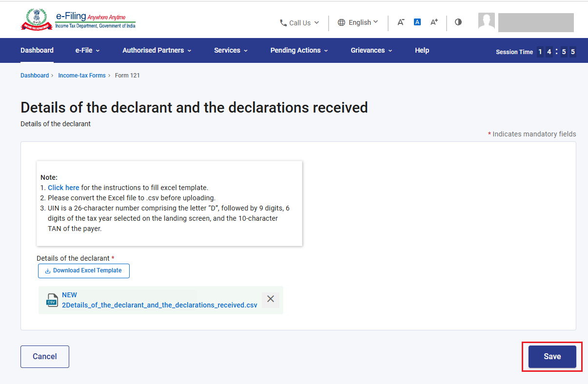Viewport: 588px width, 384px height.
Task: Open the user profile avatar
Action: point(487,21)
